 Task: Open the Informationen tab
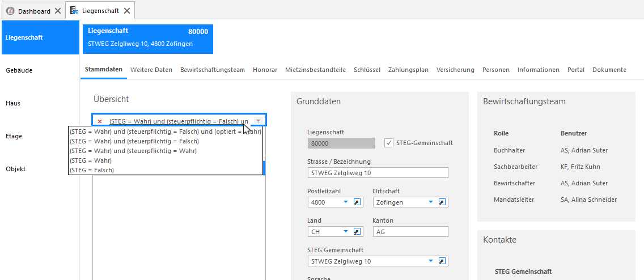click(x=538, y=70)
